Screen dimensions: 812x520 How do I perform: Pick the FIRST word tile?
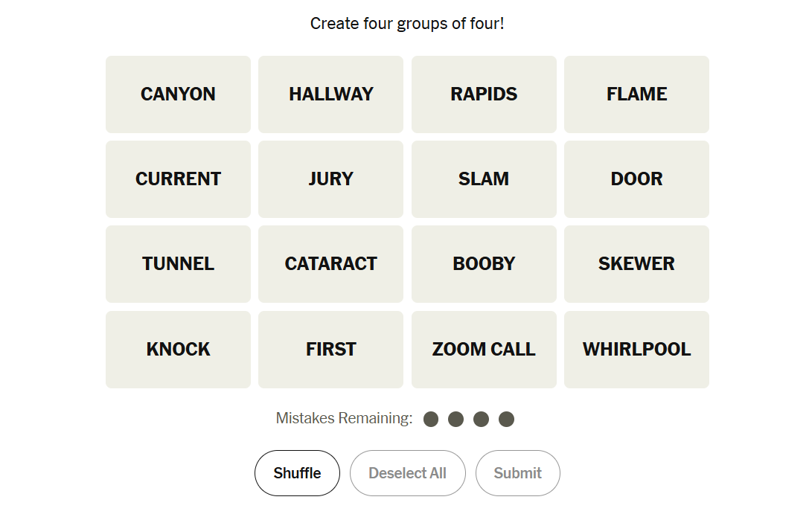coord(330,350)
